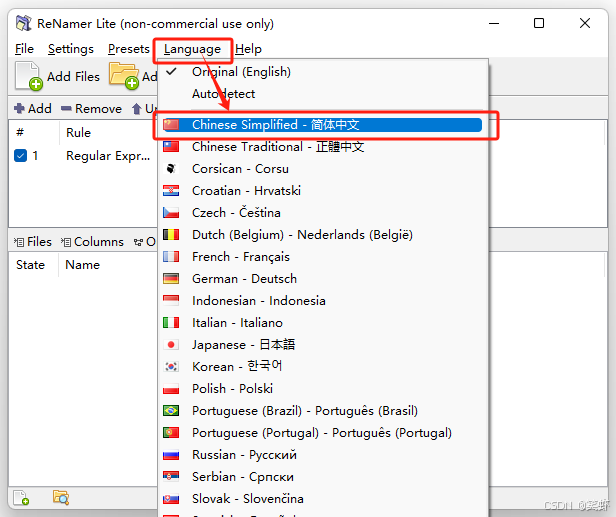Click the Croatian flag icon
The image size is (616, 517).
[x=171, y=191]
